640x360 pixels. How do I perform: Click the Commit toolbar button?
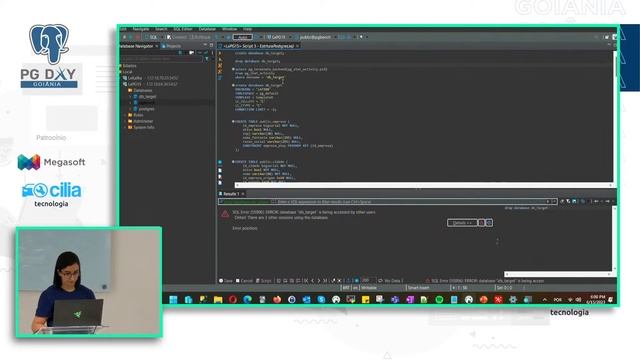tap(176, 37)
